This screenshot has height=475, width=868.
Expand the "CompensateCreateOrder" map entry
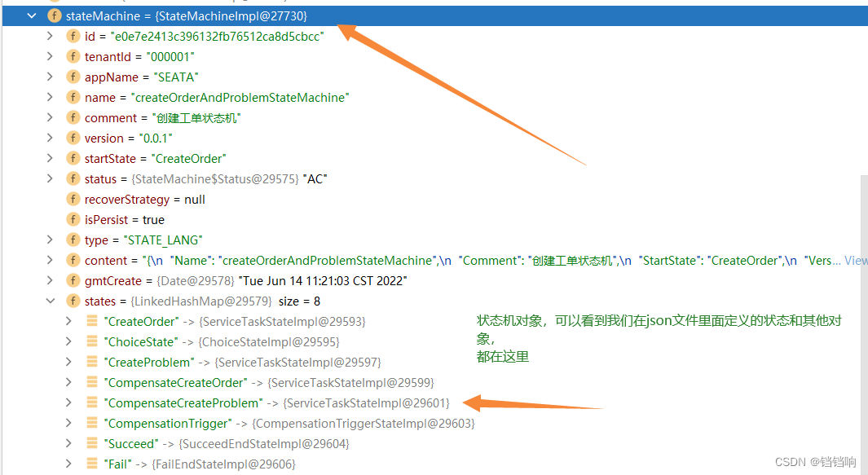click(x=68, y=383)
